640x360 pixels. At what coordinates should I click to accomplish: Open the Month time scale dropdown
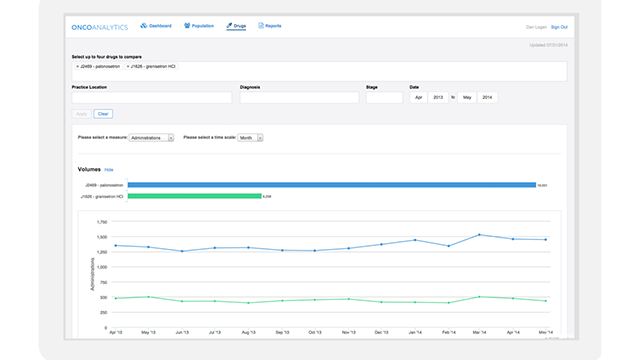pos(250,138)
